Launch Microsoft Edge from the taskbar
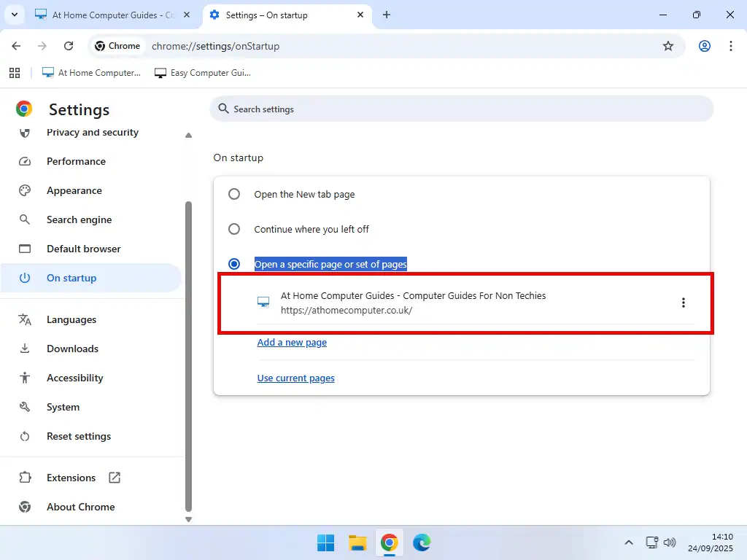This screenshot has height=560, width=747. coord(422,542)
